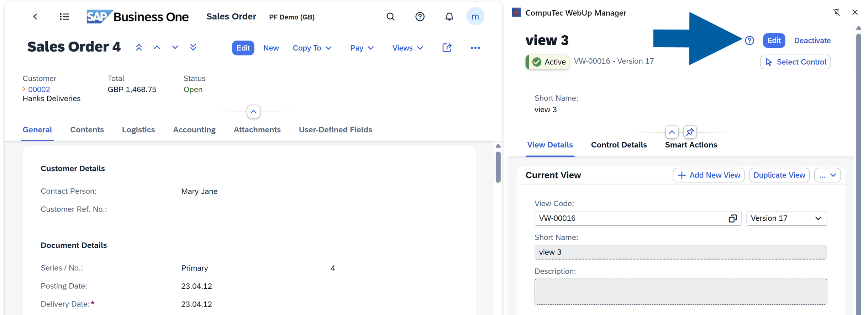Open the user profile avatar 'm'

click(x=475, y=17)
